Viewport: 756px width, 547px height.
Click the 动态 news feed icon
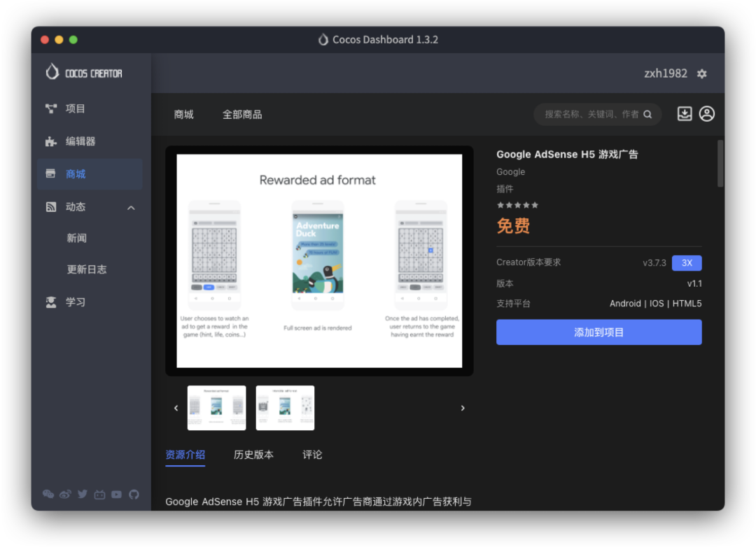pyautogui.click(x=50, y=207)
